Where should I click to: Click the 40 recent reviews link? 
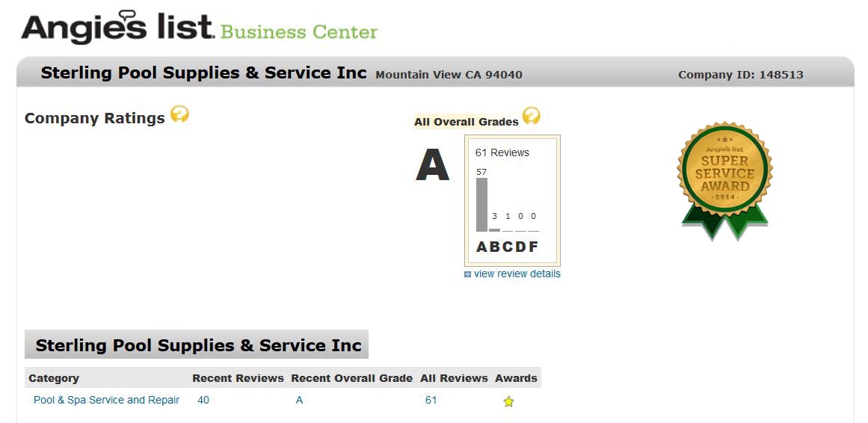203,400
